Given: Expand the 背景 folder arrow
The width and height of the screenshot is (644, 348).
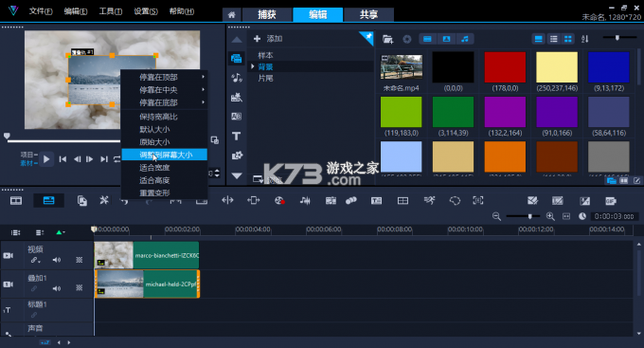Looking at the screenshot, I should tap(253, 66).
